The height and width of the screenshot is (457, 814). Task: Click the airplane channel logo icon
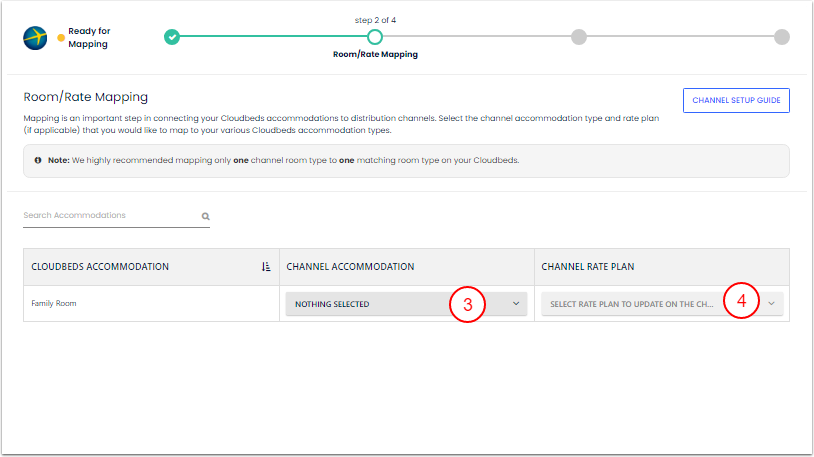[36, 38]
